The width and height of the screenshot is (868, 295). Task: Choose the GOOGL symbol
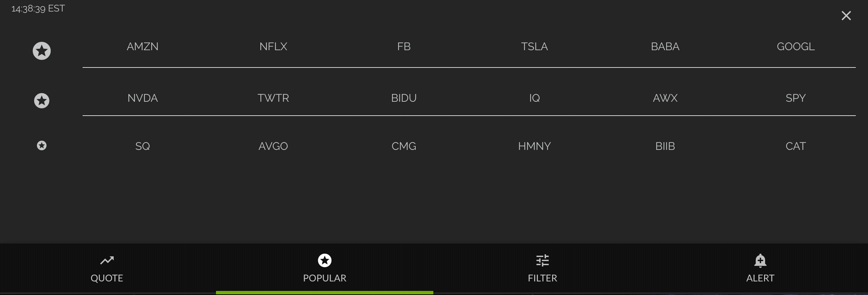pos(796,46)
